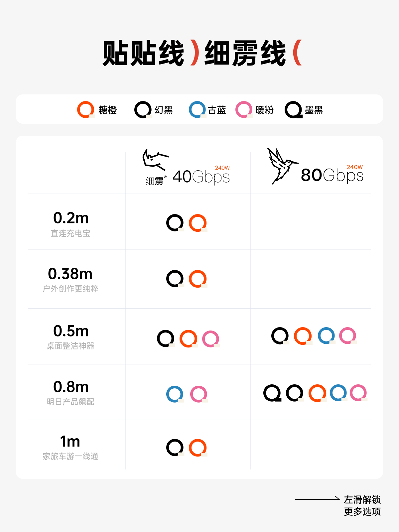Pick the orange ring in the 1m row
The width and height of the screenshot is (399, 532).
(198, 448)
